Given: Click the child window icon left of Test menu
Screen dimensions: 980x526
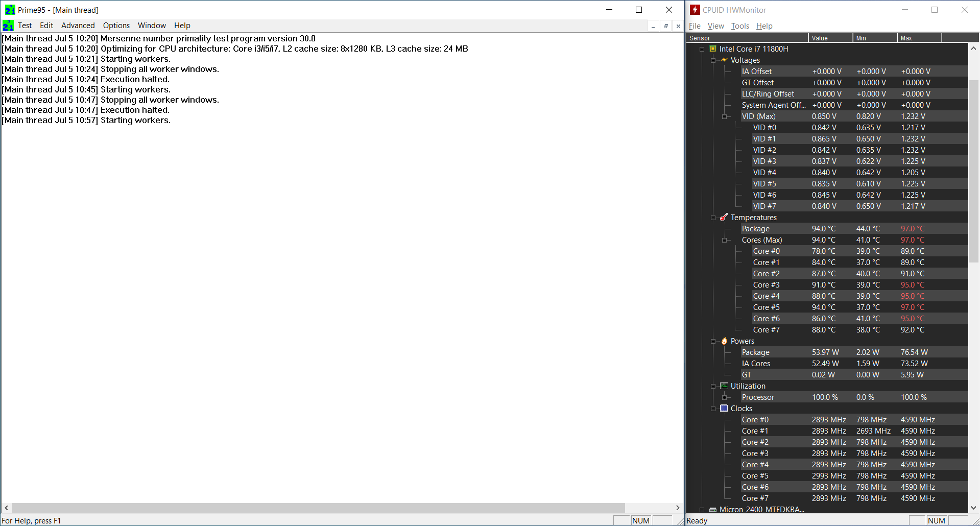Looking at the screenshot, I should pos(9,26).
